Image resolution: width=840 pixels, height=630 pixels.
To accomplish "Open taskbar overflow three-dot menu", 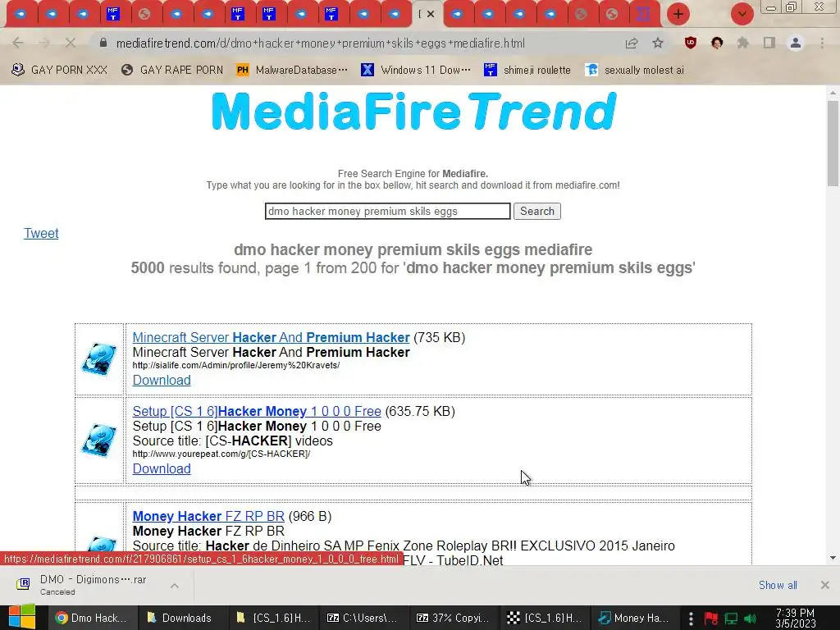I will tap(691, 619).
